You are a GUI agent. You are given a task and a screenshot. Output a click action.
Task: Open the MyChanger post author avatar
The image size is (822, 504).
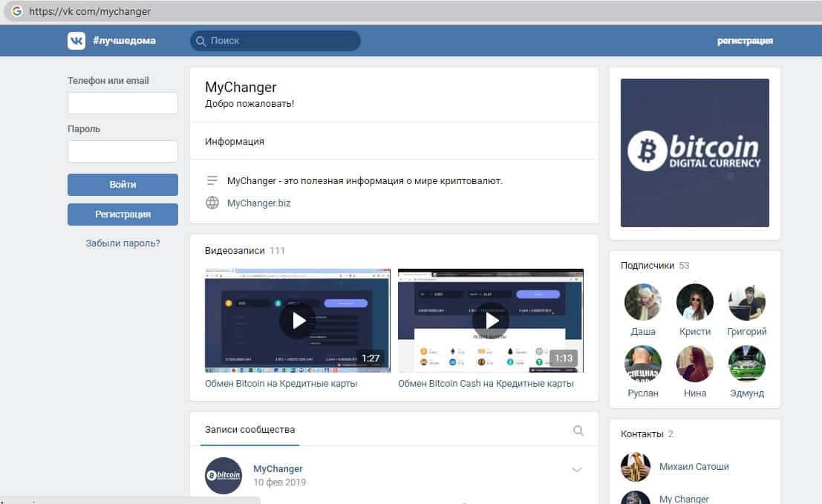tap(224, 476)
